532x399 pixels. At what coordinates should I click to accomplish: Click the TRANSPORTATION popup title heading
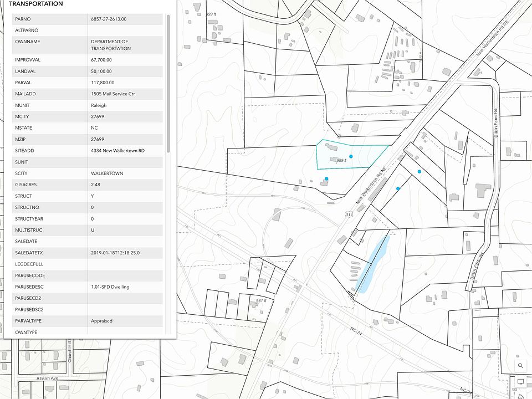tap(35, 4)
